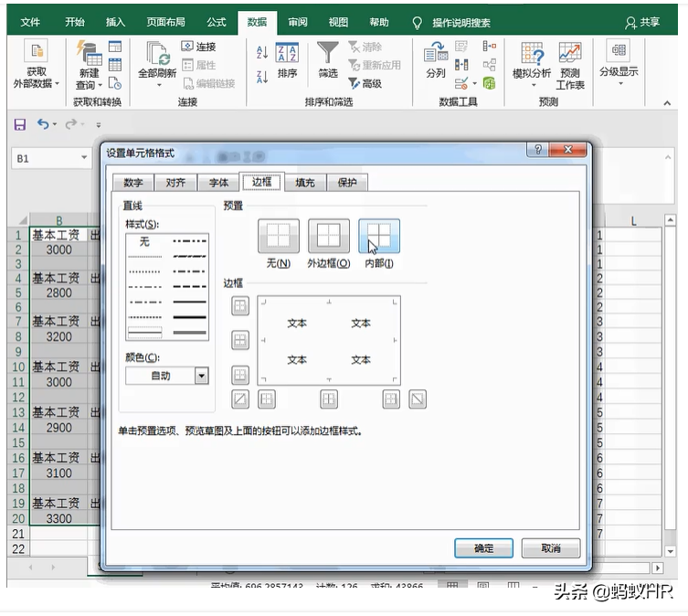Toggle the top border button
This screenshot has width=688, height=616.
click(x=240, y=306)
